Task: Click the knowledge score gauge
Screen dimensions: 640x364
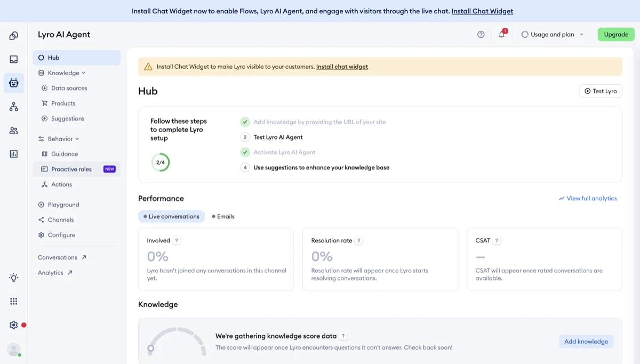Action: [177, 342]
